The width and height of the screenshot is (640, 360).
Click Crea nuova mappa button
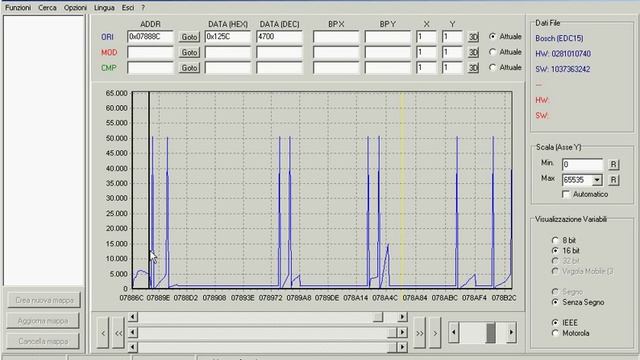(44, 300)
